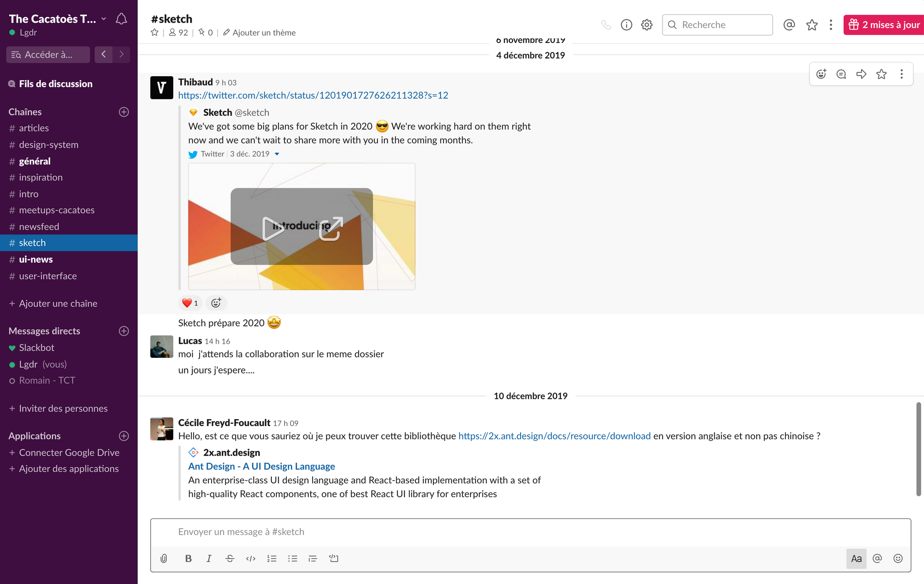Collapse the Twitter preview dropdown arrow
Viewport: 924px width, 584px height.
tap(277, 154)
